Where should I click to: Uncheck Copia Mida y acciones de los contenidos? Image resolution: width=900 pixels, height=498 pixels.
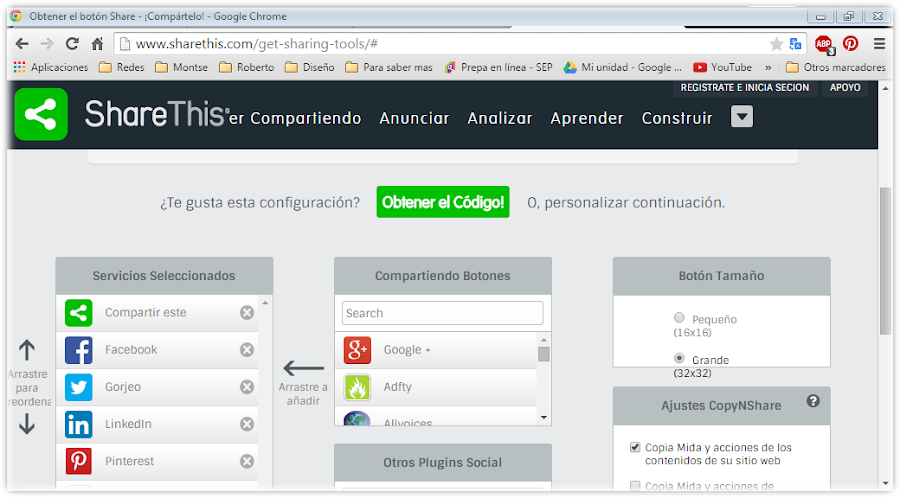(x=635, y=447)
